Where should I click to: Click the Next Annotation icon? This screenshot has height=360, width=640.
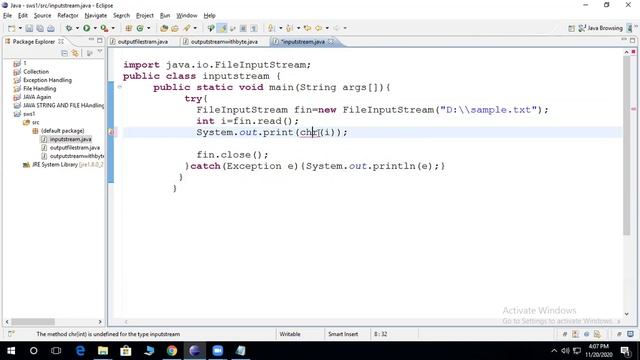(x=271, y=28)
